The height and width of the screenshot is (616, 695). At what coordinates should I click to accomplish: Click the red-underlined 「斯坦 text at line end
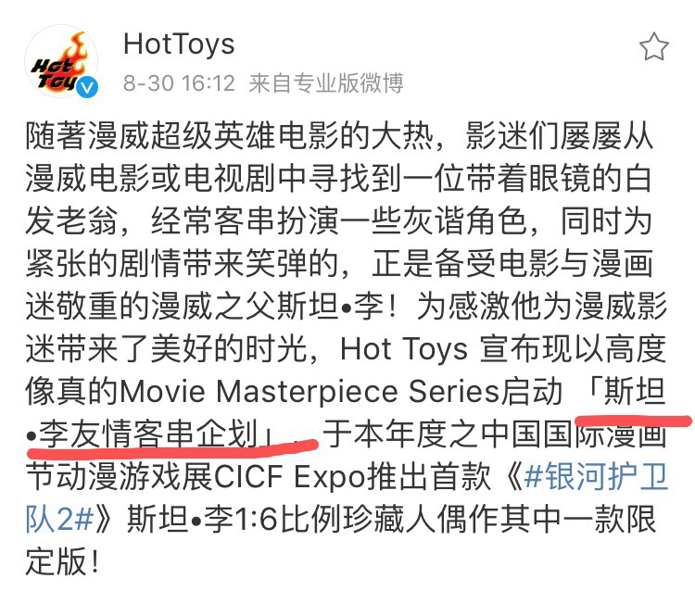[625, 392]
